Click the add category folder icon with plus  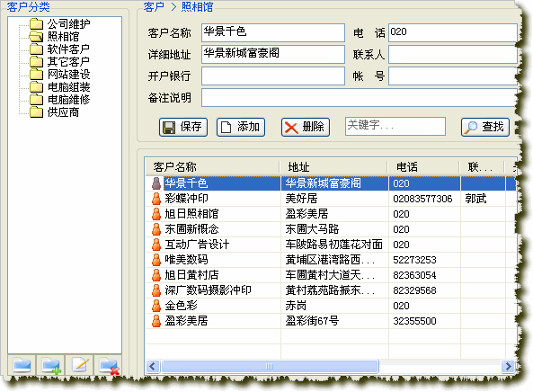[51, 366]
